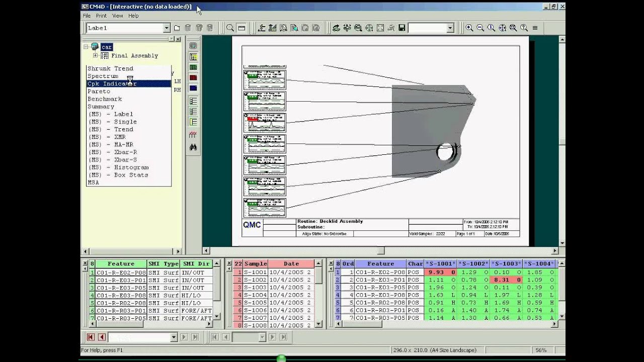Click the equals sign toolbar icon
Image resolution: width=644 pixels, height=362 pixels.
(535, 28)
